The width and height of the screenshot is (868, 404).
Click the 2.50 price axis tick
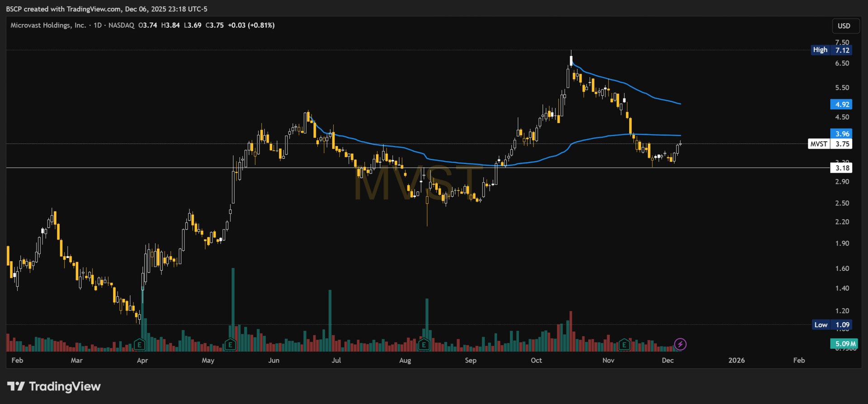pos(842,203)
